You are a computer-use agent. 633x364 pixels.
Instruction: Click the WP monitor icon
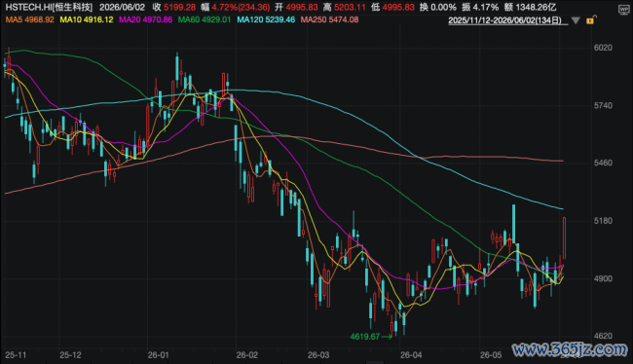[623, 9]
